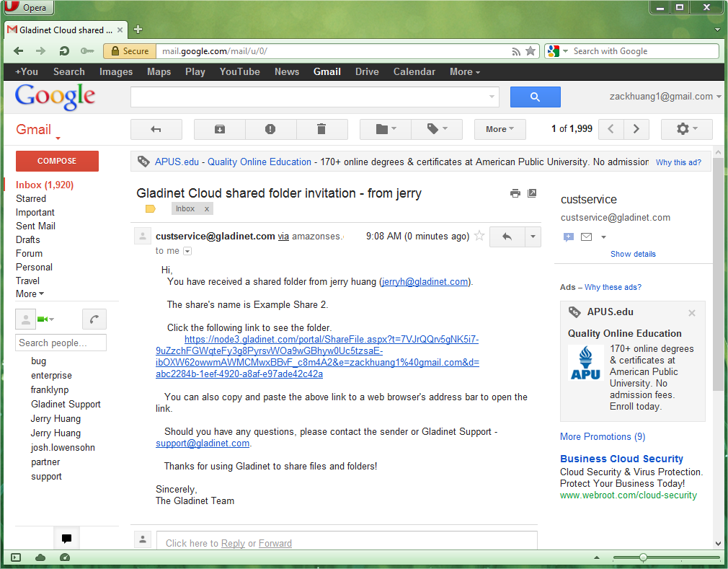Image resolution: width=728 pixels, height=569 pixels.
Task: Open a new tab with plus button
Action: pyautogui.click(x=138, y=30)
